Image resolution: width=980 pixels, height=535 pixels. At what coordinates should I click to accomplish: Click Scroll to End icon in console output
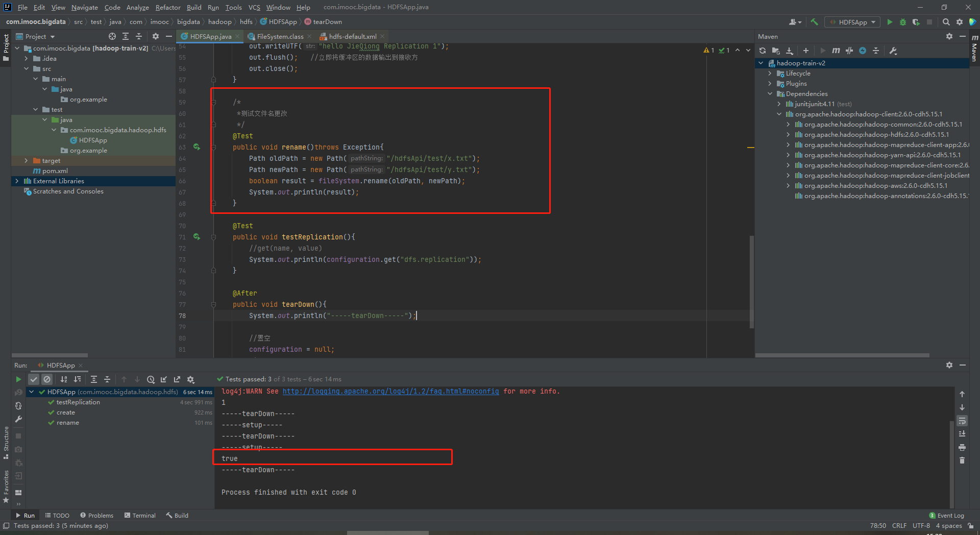962,434
